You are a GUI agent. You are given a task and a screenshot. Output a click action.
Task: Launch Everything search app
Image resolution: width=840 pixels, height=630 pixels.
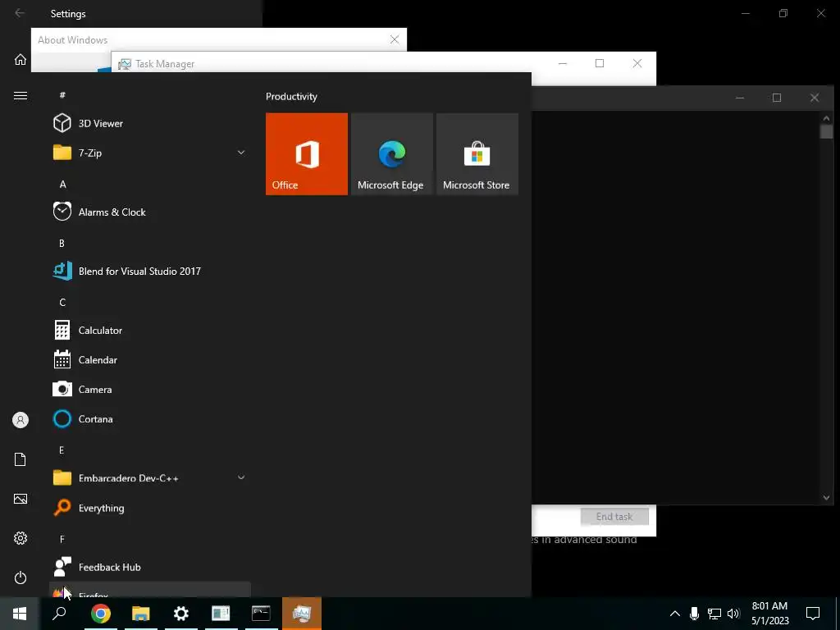click(150, 508)
